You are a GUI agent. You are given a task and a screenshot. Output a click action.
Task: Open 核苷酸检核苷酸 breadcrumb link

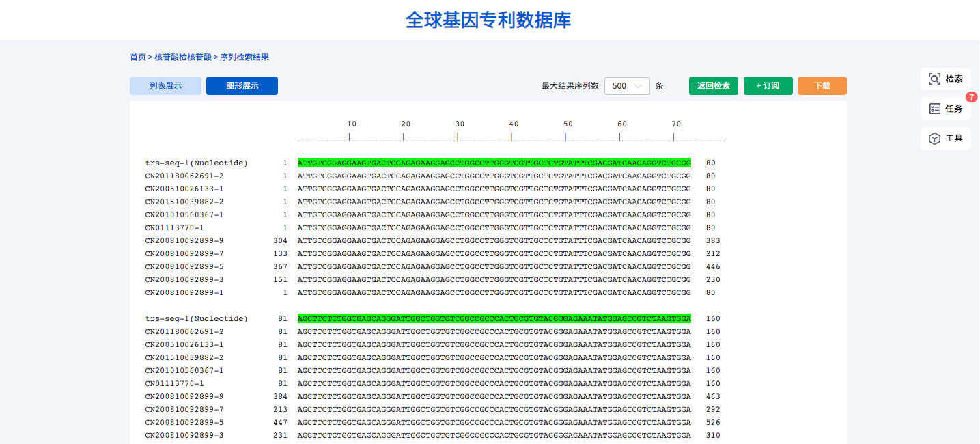click(183, 57)
